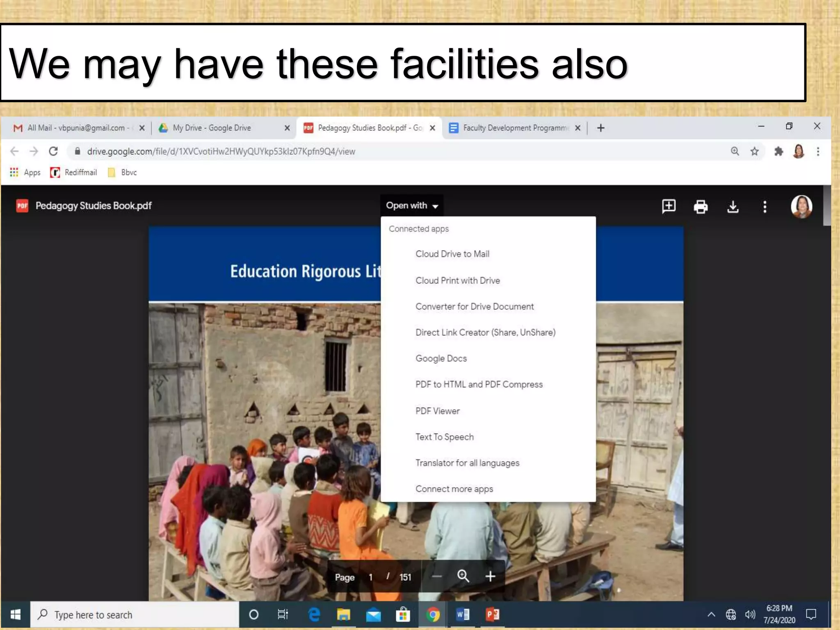Click the add comment icon

pos(669,206)
